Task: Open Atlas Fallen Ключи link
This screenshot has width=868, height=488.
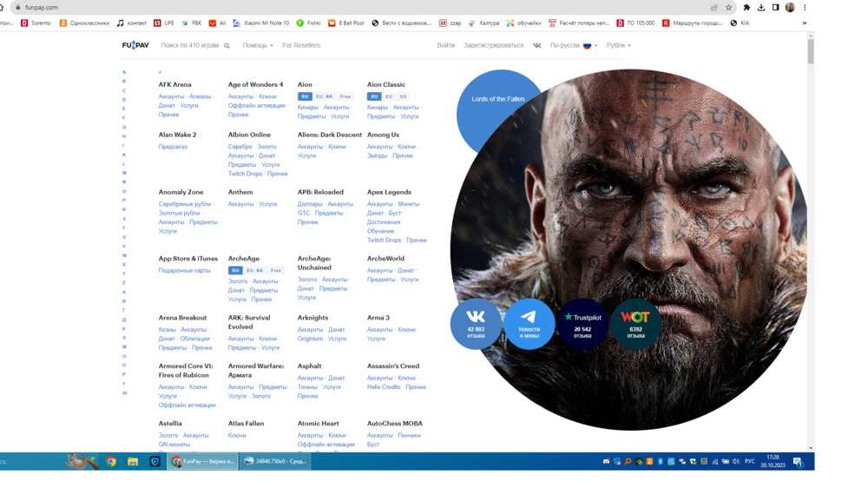Action: coord(237,435)
